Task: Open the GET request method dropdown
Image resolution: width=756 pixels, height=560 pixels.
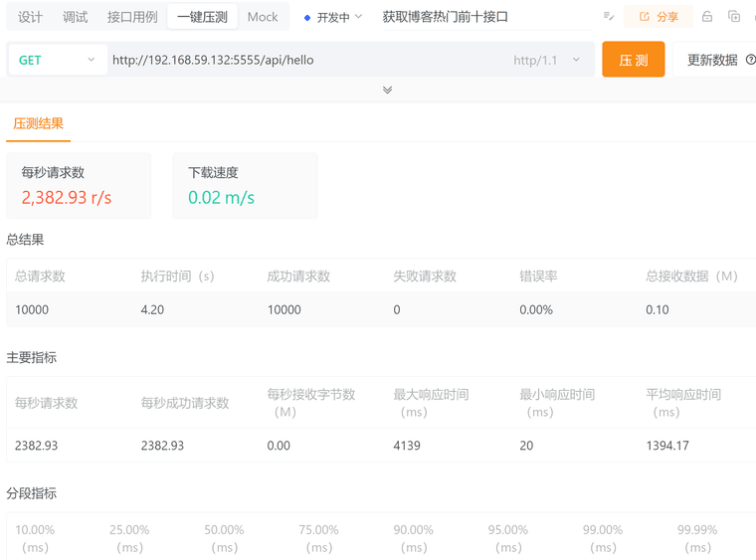Action: tap(58, 60)
